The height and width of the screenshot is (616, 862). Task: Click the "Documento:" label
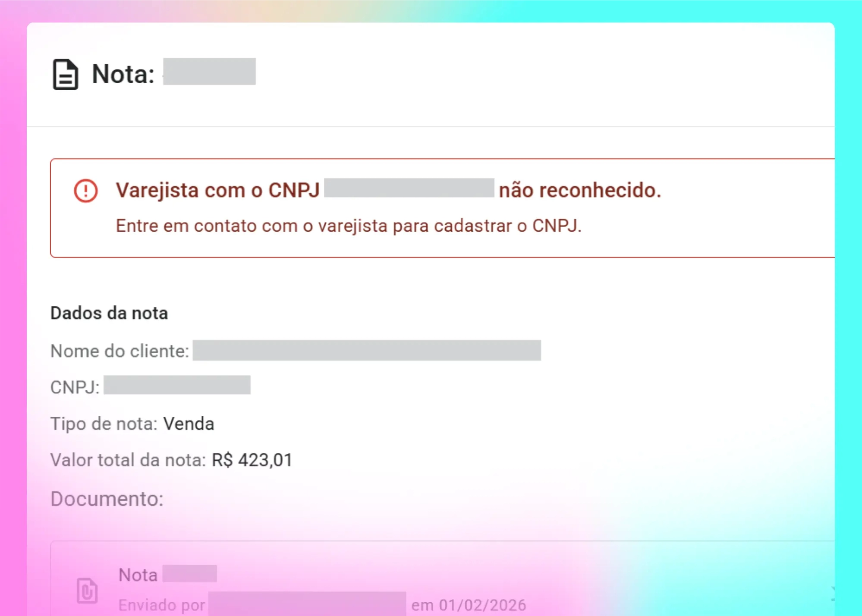[x=107, y=499]
